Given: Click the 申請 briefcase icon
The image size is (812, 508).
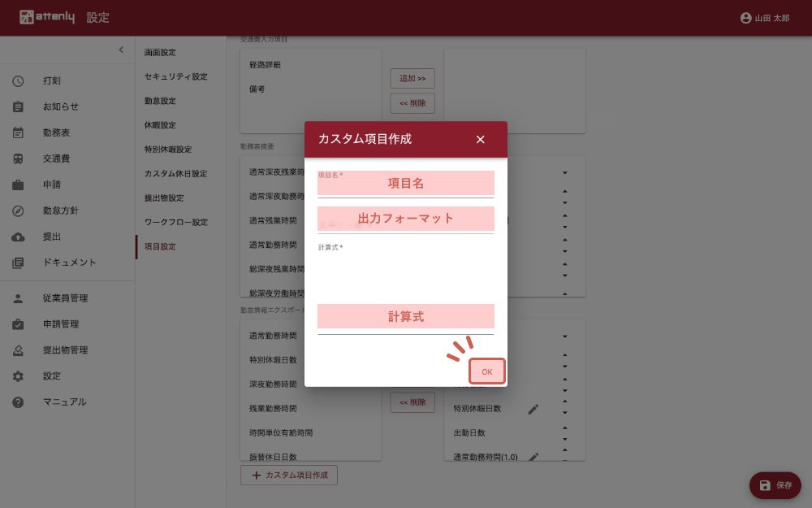Looking at the screenshot, I should [x=18, y=185].
